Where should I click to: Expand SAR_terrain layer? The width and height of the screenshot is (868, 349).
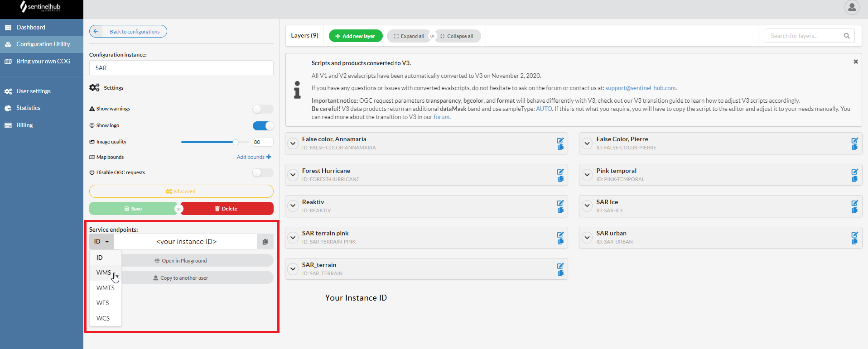click(293, 269)
